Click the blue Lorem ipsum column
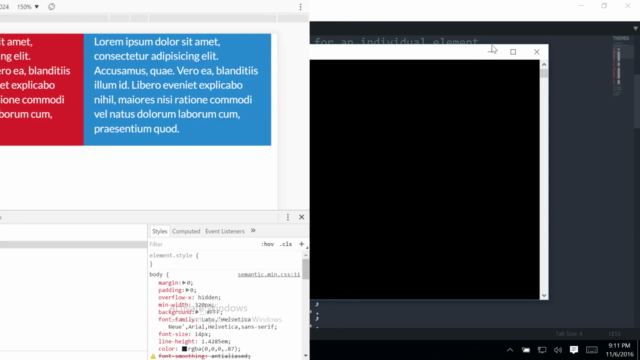The height and width of the screenshot is (360, 640). pyautogui.click(x=177, y=89)
